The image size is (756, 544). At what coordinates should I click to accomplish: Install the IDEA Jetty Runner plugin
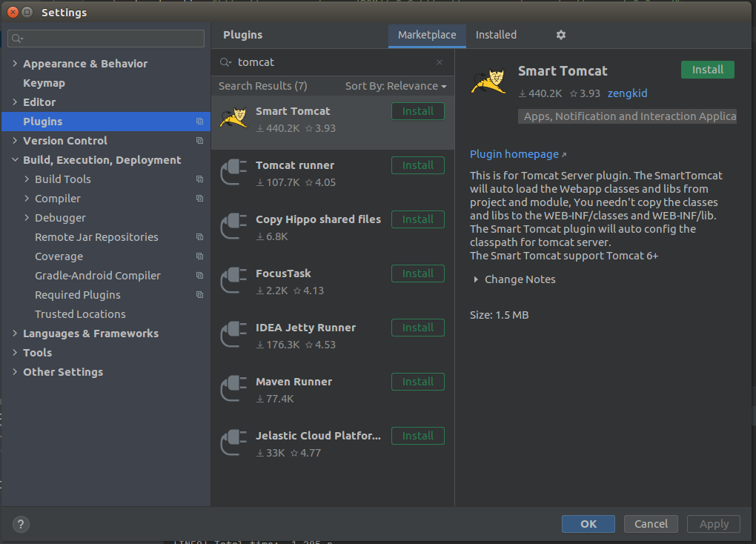click(417, 328)
